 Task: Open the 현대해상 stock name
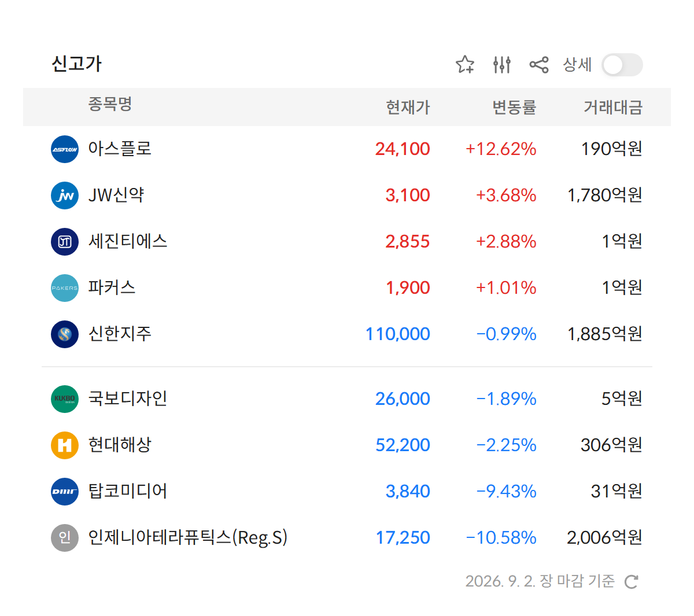[x=120, y=445]
